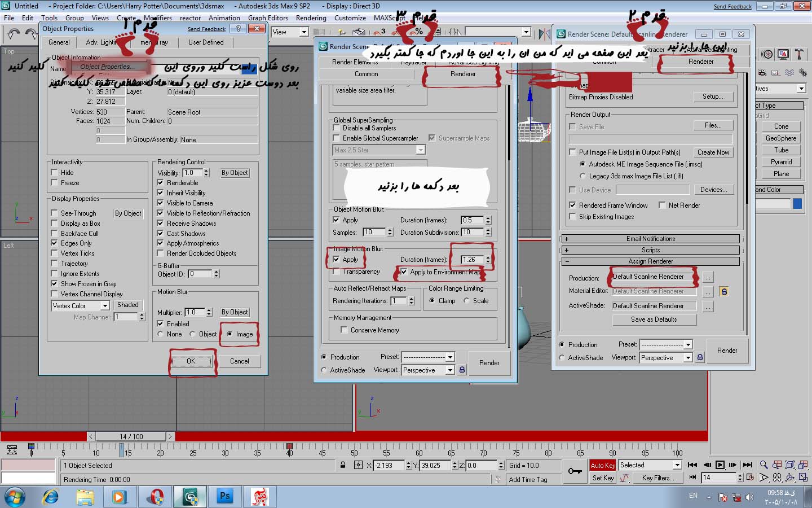Click Cancel in Object Properties
The height and width of the screenshot is (508, 812).
click(x=239, y=361)
